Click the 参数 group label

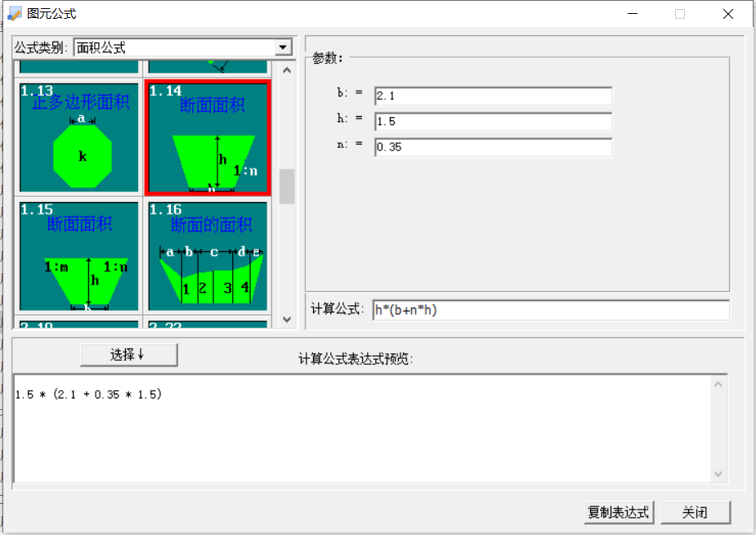(x=328, y=58)
